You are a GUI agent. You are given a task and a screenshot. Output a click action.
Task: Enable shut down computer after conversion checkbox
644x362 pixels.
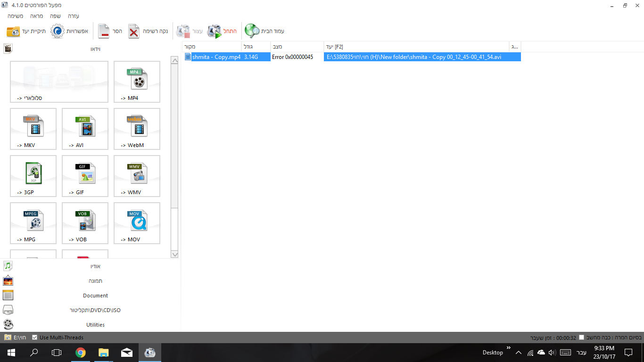click(x=581, y=337)
